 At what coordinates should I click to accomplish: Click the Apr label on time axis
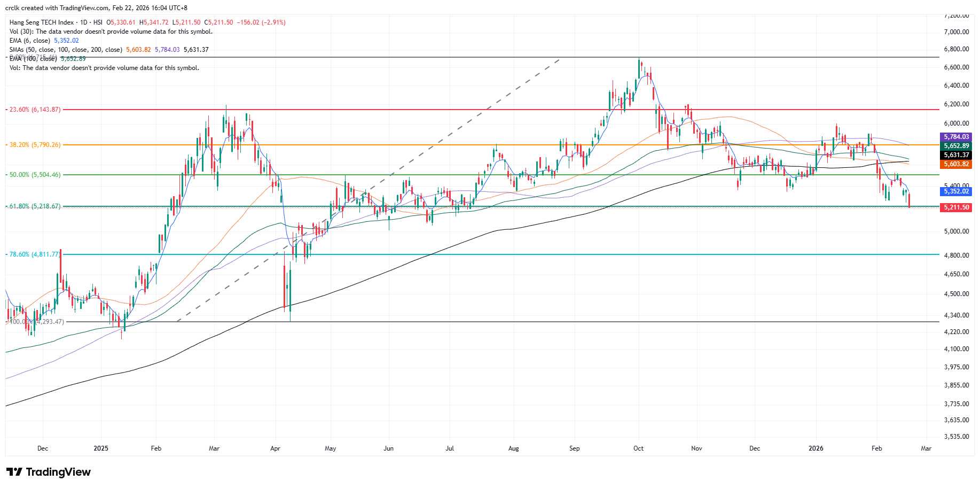(275, 448)
